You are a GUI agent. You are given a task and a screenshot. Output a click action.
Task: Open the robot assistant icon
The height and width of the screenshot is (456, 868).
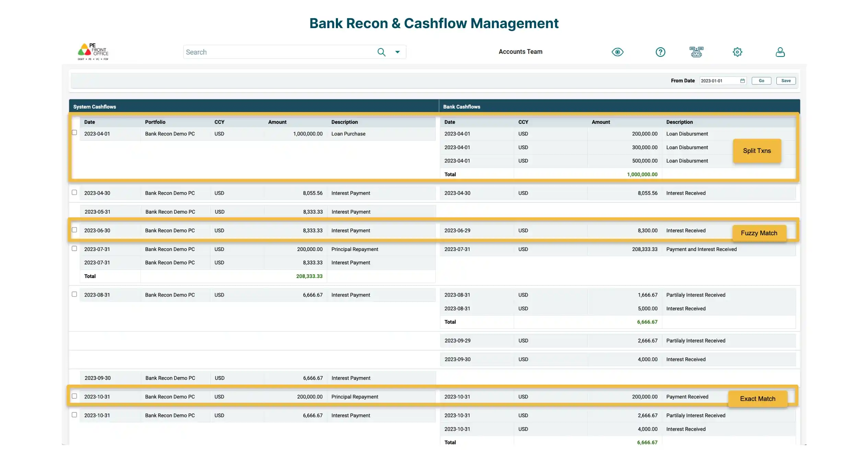(696, 52)
